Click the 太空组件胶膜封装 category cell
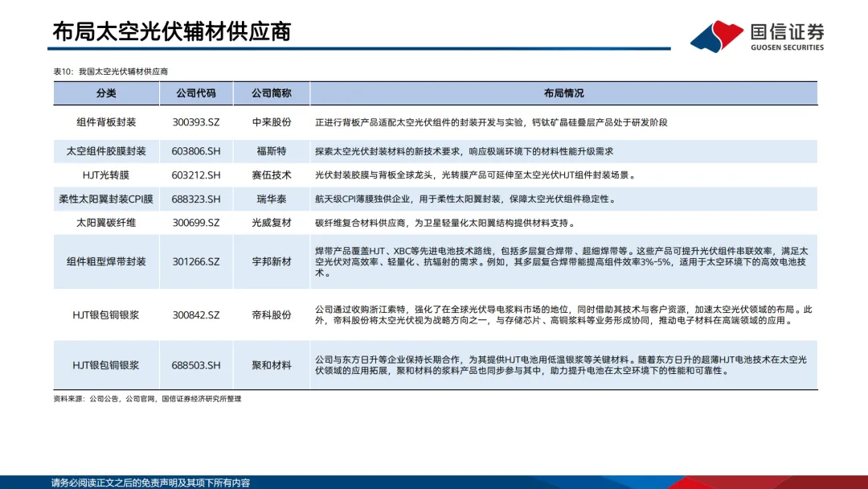The width and height of the screenshot is (868, 489). (x=106, y=151)
